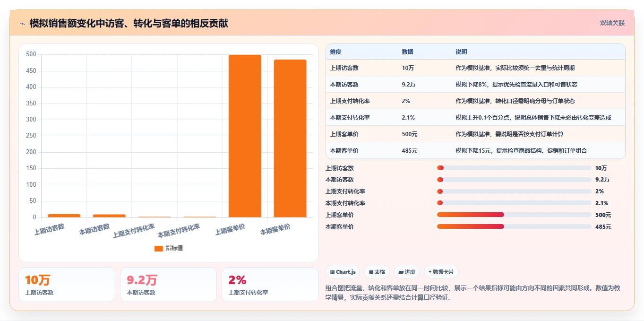Select the 数据卡片 tag chip
644x321 pixels.
click(x=441, y=272)
